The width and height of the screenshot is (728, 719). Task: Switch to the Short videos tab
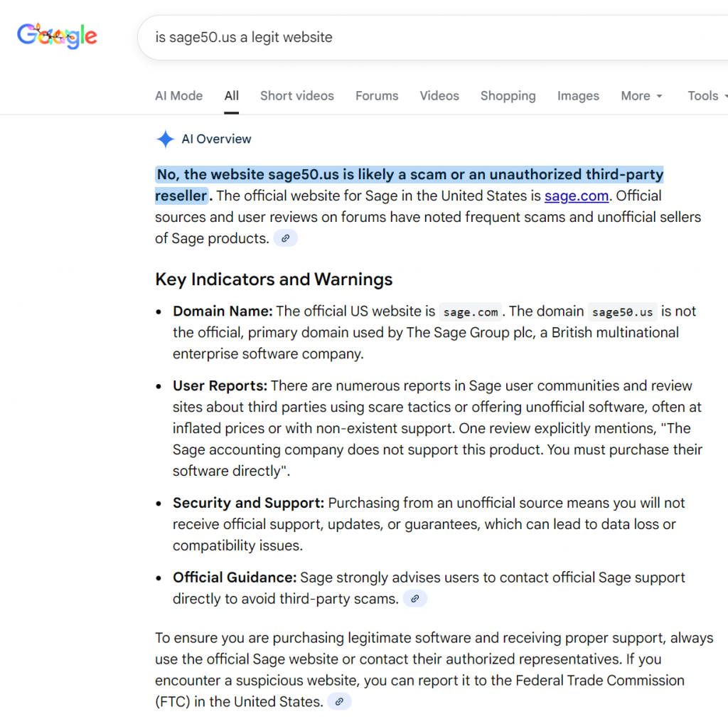[296, 96]
